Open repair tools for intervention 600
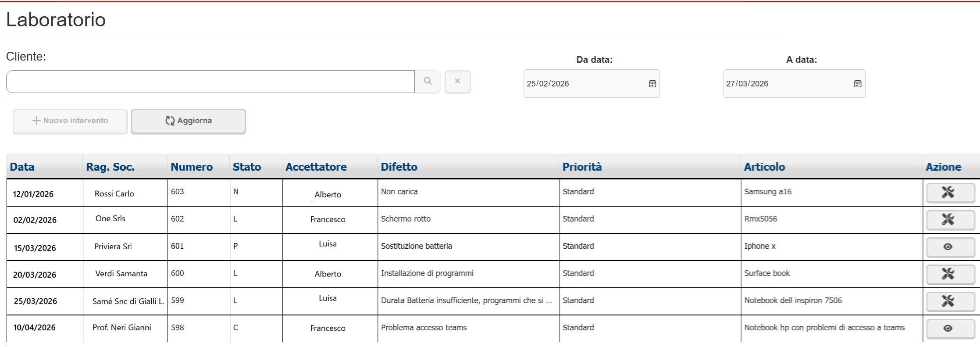Viewport: 980px width, 347px height. click(x=950, y=274)
